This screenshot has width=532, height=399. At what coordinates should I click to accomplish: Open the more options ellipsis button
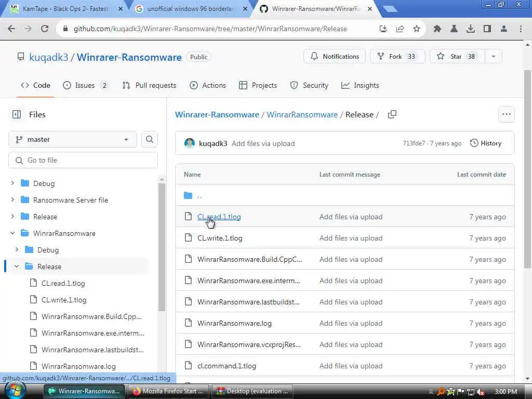[x=506, y=114]
